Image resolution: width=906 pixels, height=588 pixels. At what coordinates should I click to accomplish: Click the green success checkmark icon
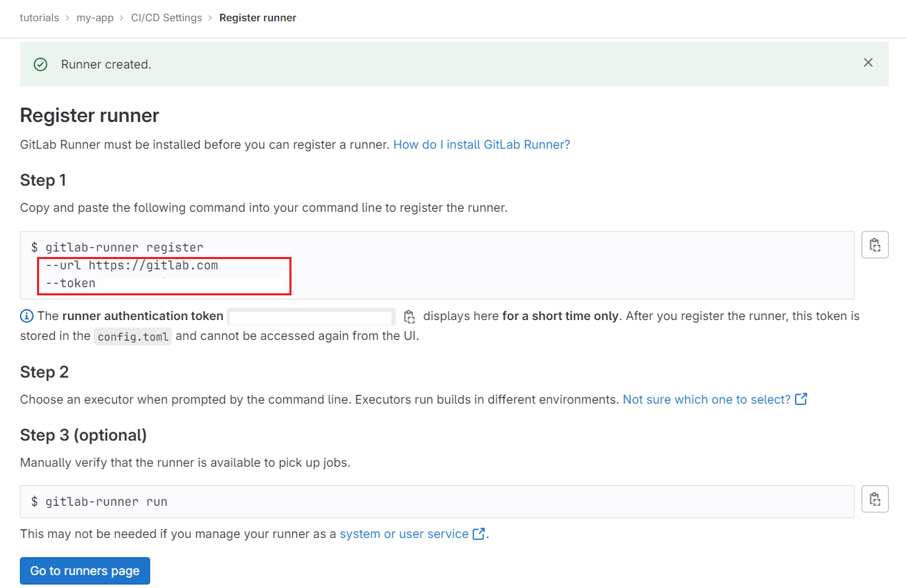[x=40, y=63]
